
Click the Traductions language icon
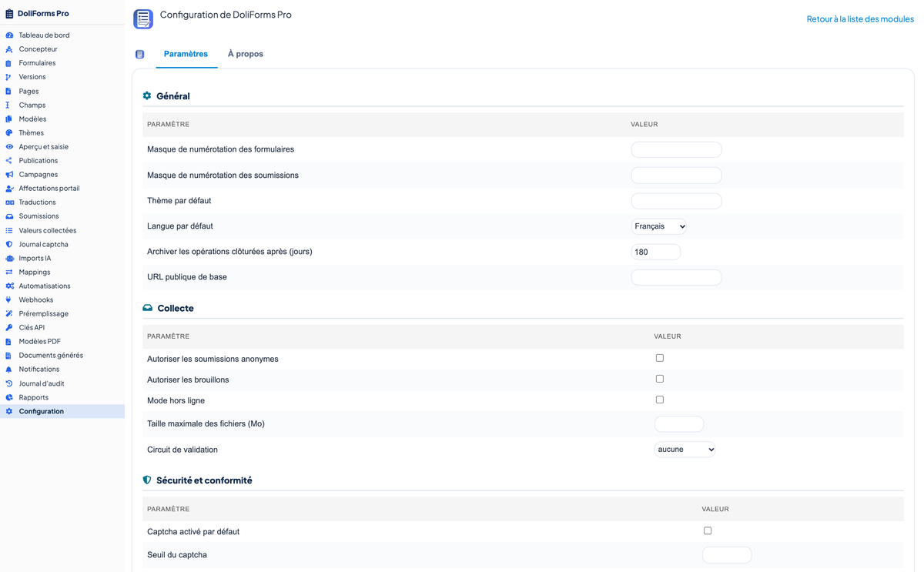9,202
